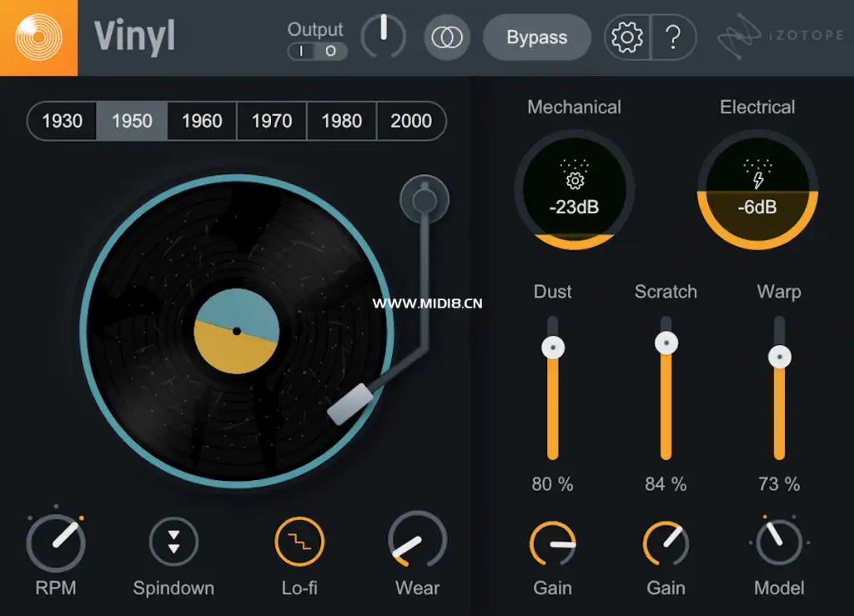Click the iZotope logo

coord(781,36)
